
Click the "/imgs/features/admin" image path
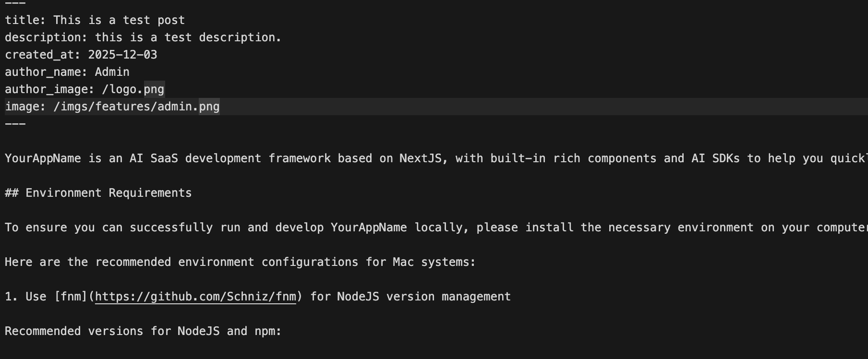pos(125,107)
